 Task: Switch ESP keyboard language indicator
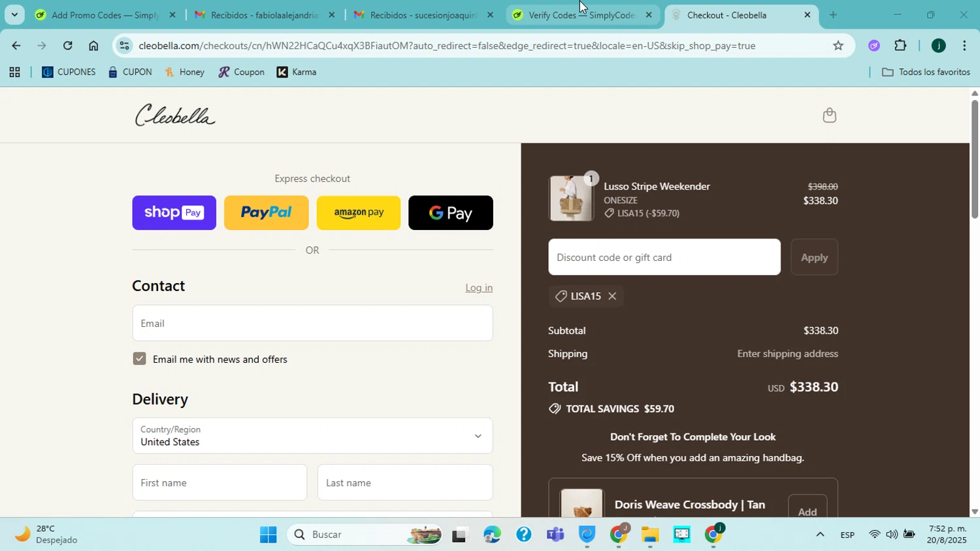click(x=847, y=535)
